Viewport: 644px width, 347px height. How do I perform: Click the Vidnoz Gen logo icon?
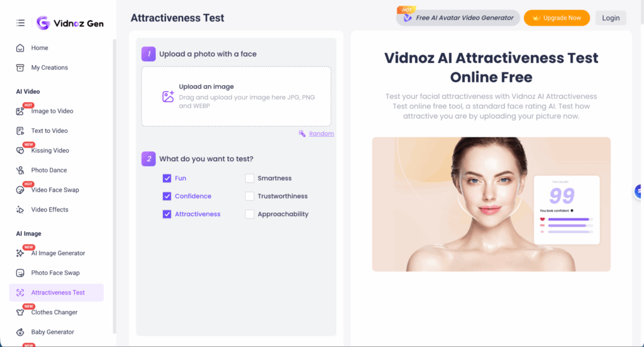[43, 23]
